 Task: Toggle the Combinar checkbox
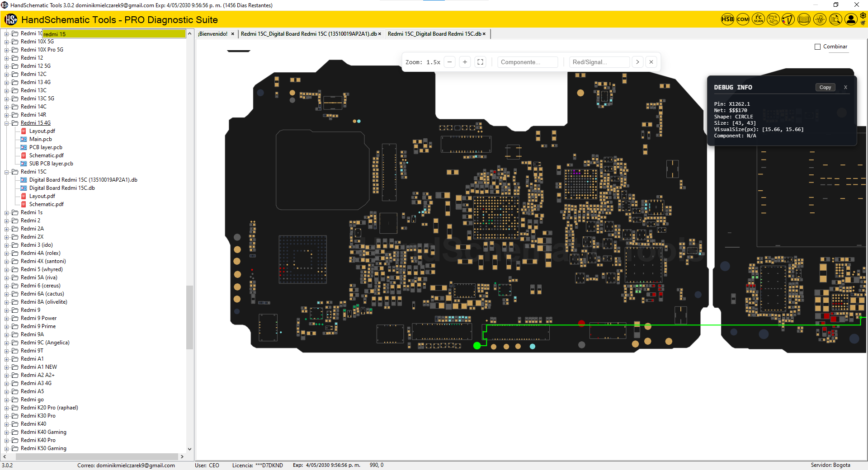pyautogui.click(x=817, y=47)
